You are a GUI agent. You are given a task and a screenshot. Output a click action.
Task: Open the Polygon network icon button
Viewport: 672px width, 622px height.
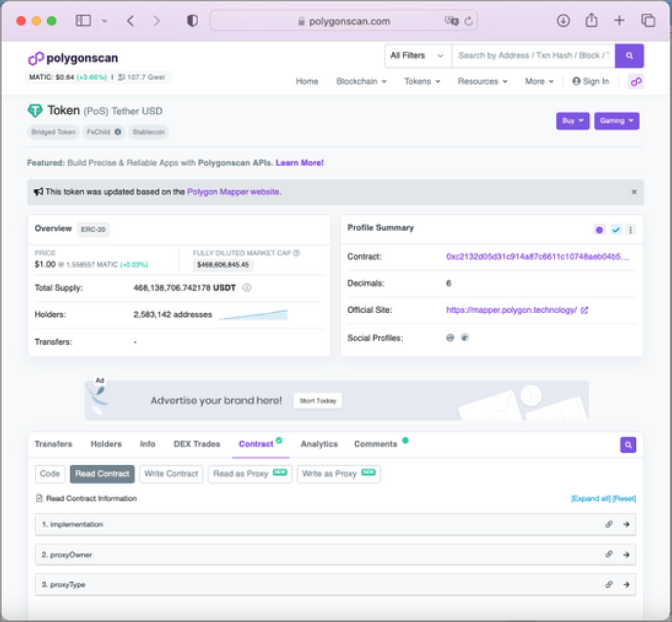(x=636, y=81)
